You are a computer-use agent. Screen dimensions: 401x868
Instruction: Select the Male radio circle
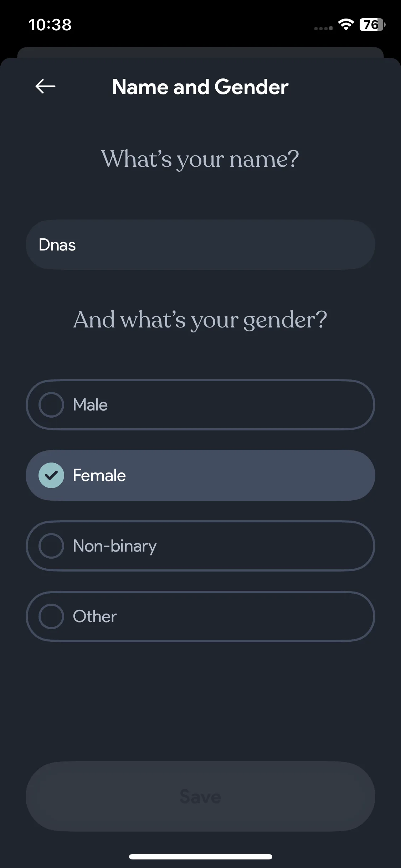51,405
